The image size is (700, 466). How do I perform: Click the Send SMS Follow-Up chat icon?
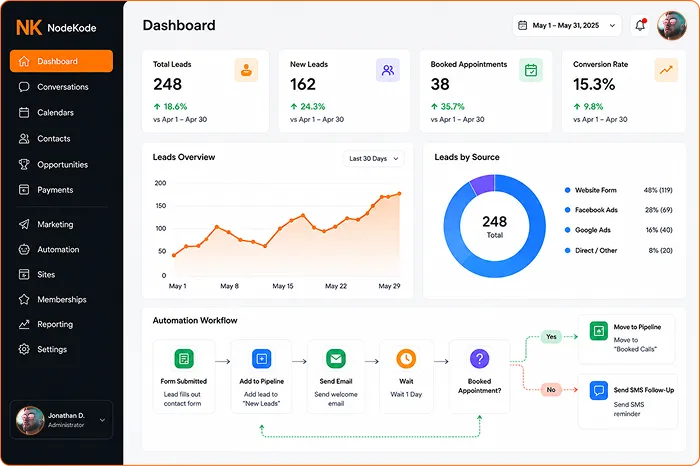click(x=599, y=391)
